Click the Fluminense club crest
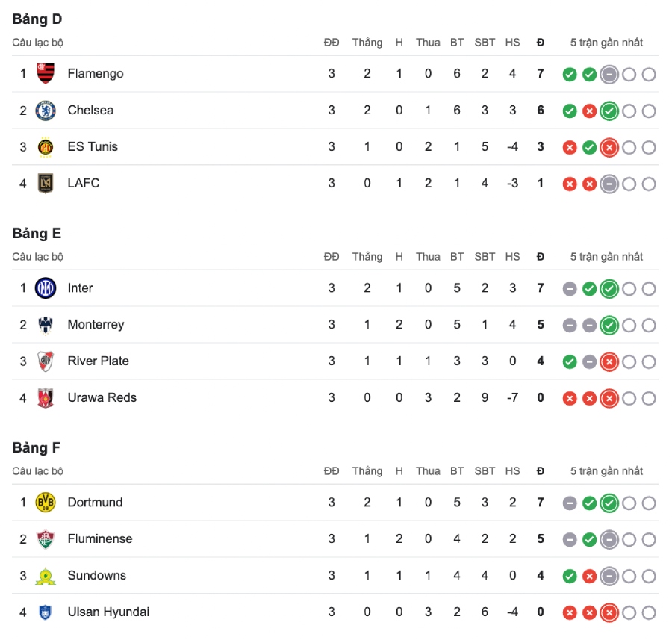This screenshot has height=643, width=672. pyautogui.click(x=46, y=539)
